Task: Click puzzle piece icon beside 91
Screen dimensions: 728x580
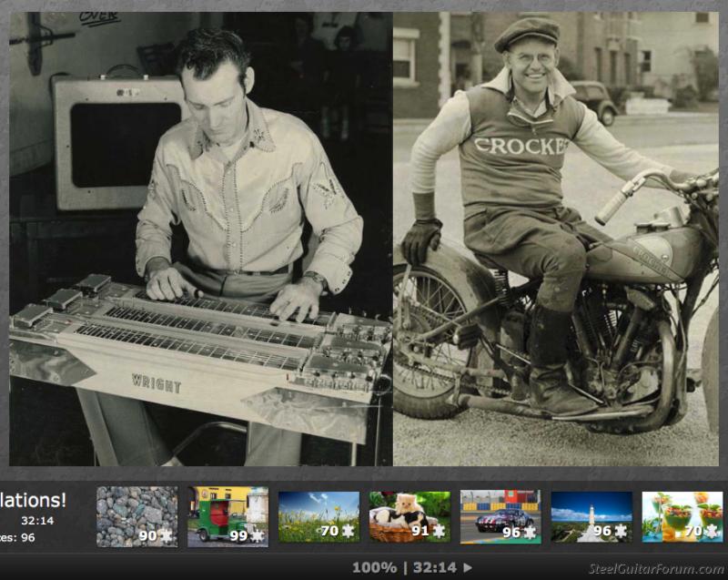Action: pyautogui.click(x=440, y=531)
